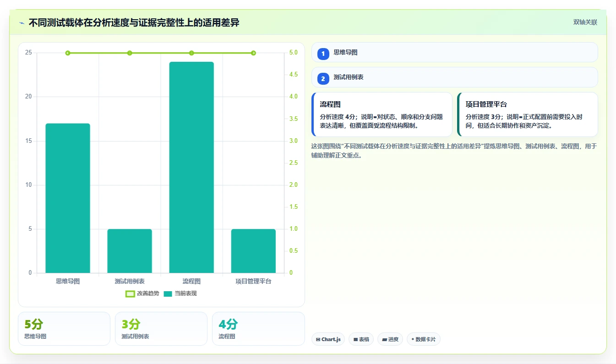This screenshot has height=364, width=616.
Task: Click the trend line point above 思维导图
Action: point(68,53)
